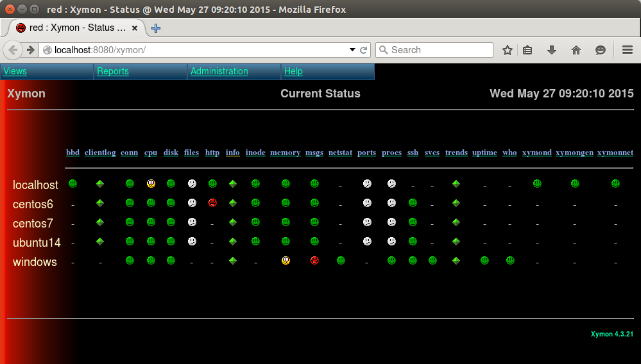The width and height of the screenshot is (641, 364).
Task: Open centos7 trends green diamond icon
Action: click(x=456, y=222)
